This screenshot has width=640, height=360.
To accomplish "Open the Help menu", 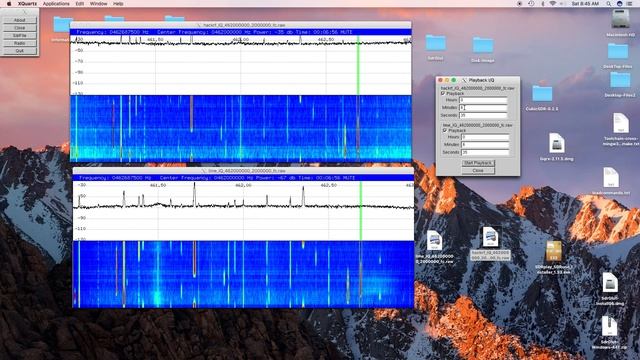I will click(118, 4).
